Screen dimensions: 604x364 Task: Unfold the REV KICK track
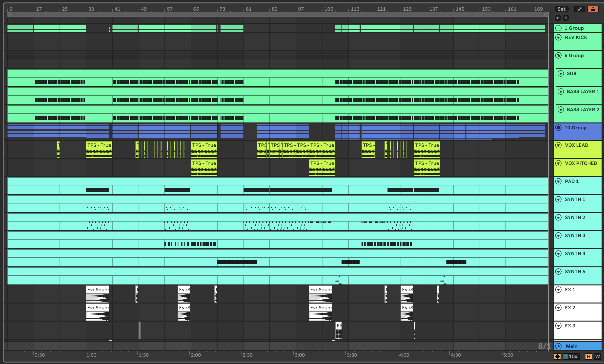click(x=558, y=37)
